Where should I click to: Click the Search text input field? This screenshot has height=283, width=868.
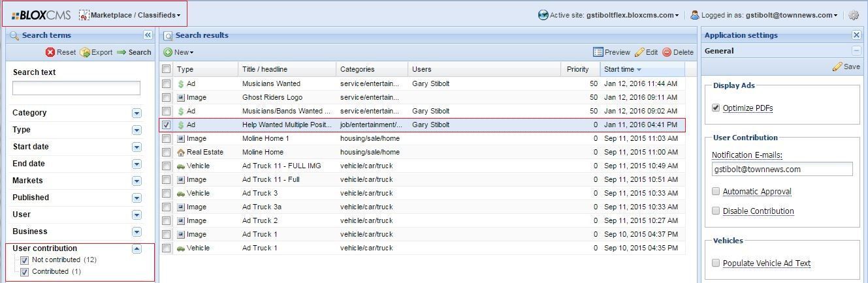point(76,88)
